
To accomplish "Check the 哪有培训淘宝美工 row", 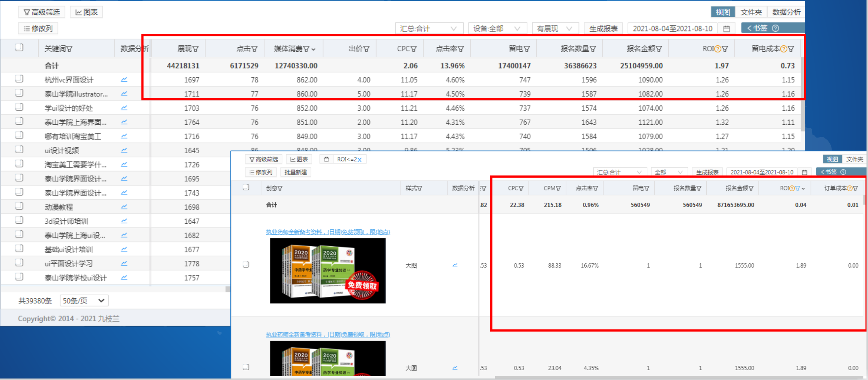I will 19,135.
